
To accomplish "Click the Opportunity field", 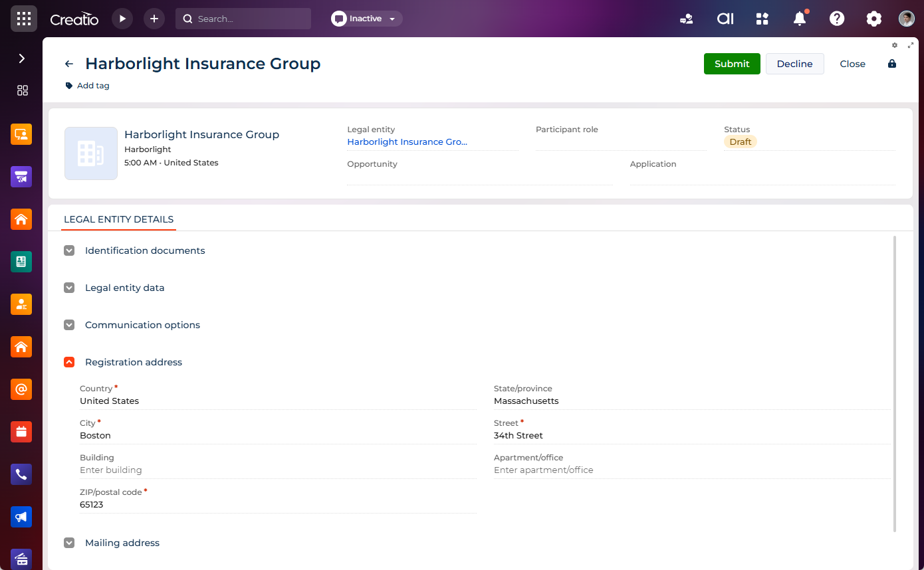I will click(479, 171).
